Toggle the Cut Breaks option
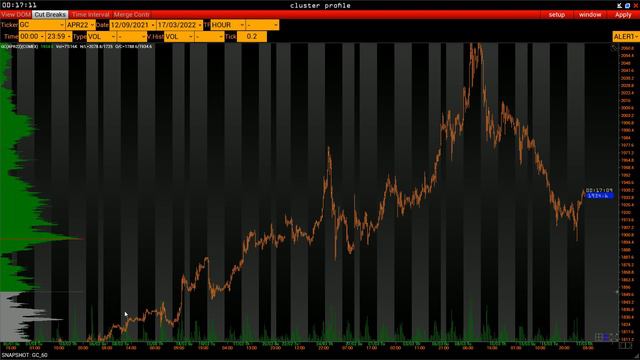Image resolution: width=640 pixels, height=360 pixels. [50, 15]
